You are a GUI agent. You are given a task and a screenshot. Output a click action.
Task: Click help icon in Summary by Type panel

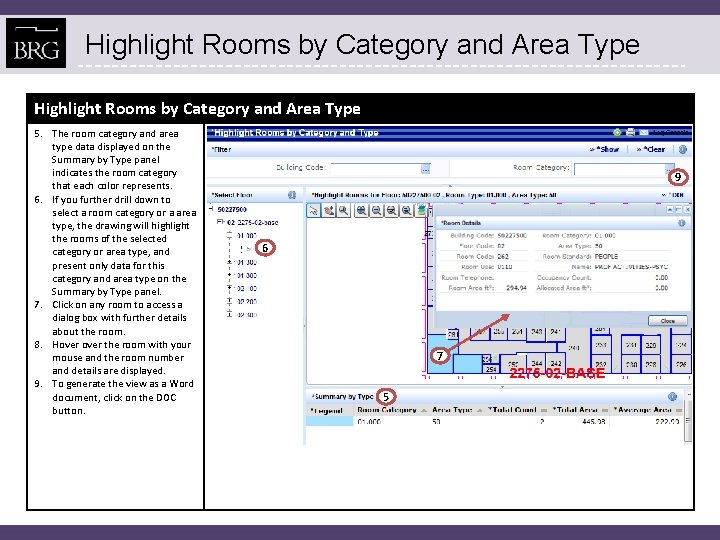(x=672, y=396)
